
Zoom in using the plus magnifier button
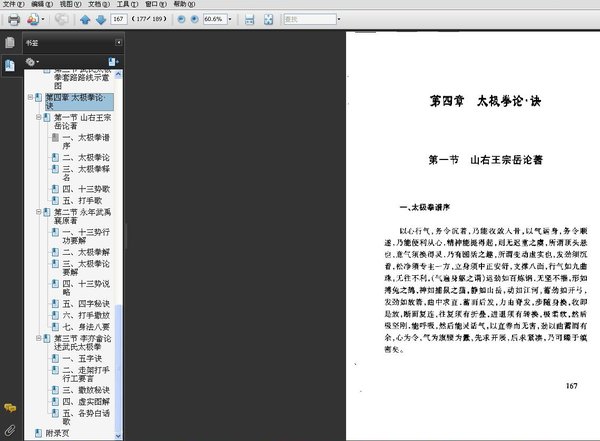coord(194,19)
